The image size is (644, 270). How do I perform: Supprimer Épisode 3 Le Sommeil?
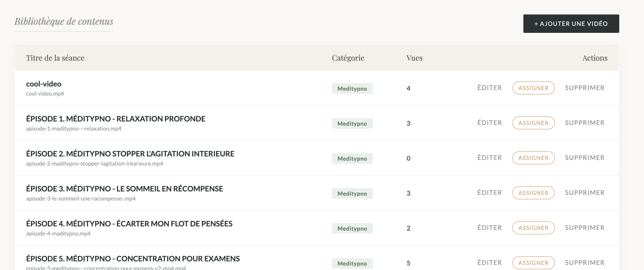tap(584, 193)
